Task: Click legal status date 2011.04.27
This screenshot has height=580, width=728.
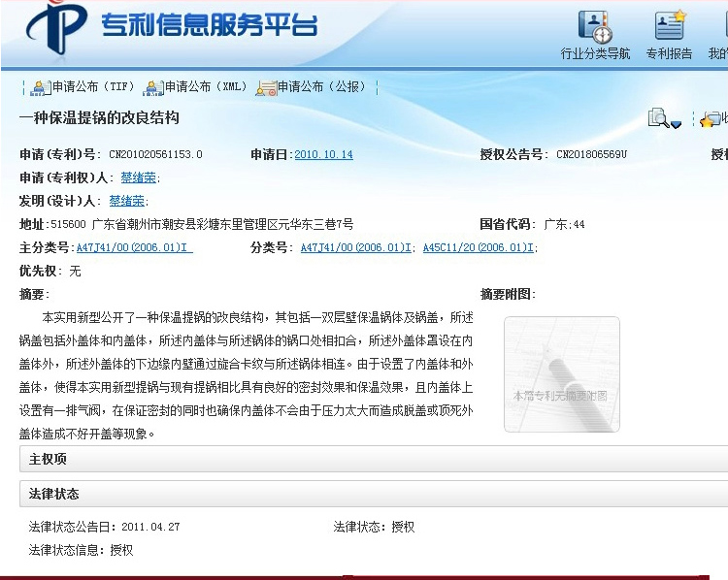Action: coord(150,527)
